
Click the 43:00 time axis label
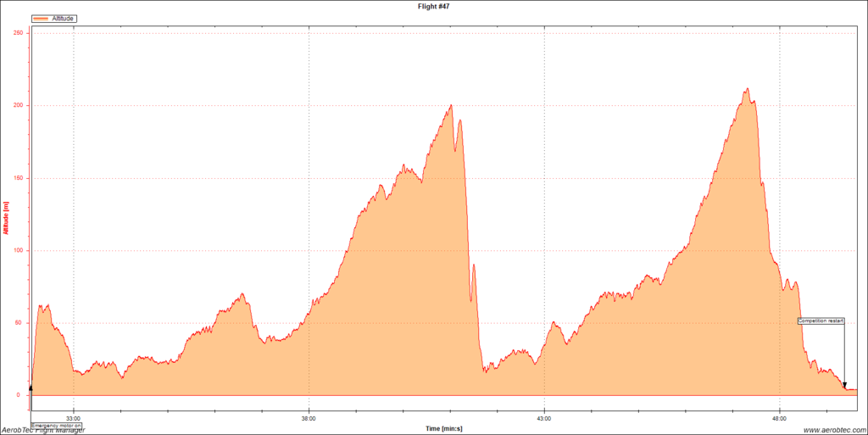pyautogui.click(x=544, y=417)
